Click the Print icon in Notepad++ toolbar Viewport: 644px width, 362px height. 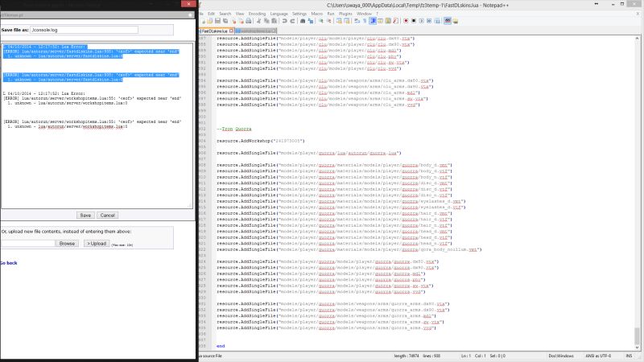tap(248, 21)
